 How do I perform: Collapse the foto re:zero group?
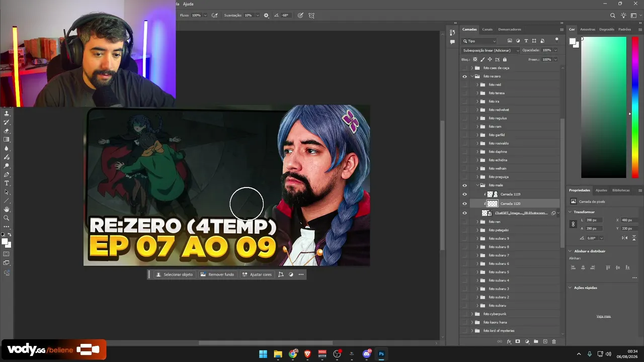click(x=472, y=76)
